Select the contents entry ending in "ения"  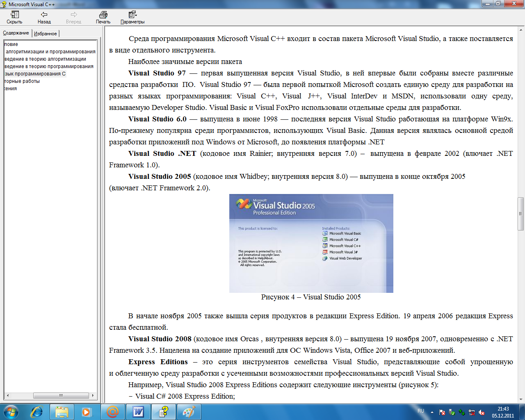11,89
